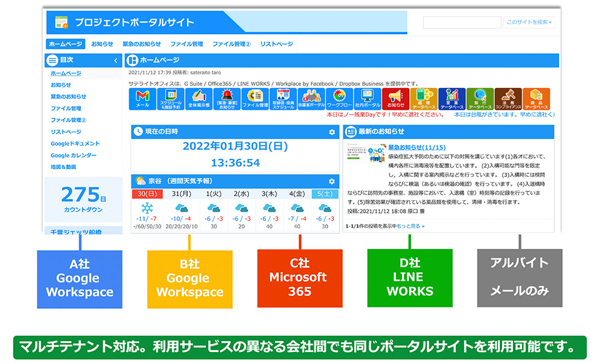Select the ホームページ tab

[x=65, y=44]
